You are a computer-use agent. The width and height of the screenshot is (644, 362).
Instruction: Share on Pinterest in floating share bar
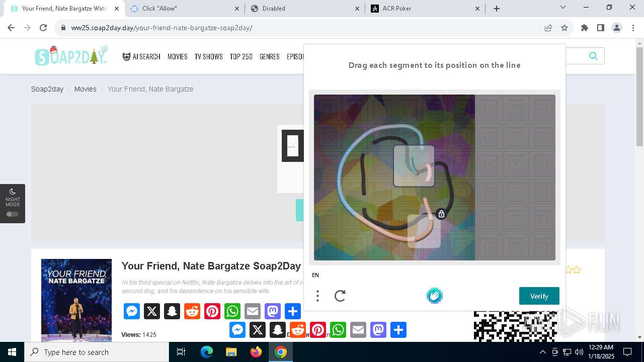pyautogui.click(x=318, y=330)
